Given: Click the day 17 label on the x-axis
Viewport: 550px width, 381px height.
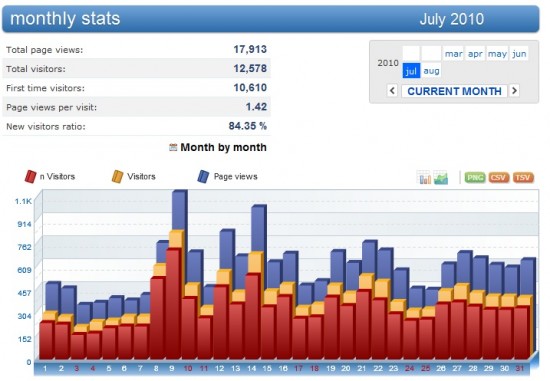Looking at the screenshot, I should tap(299, 368).
